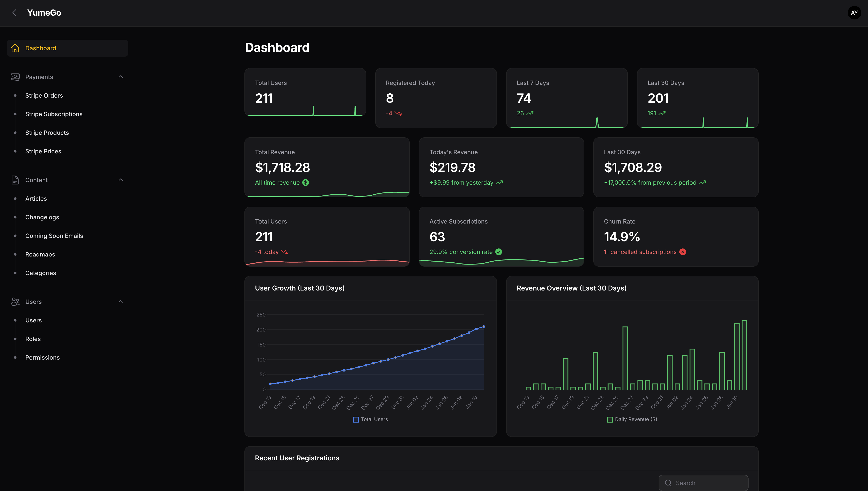Screen dimensions: 868x491
Task: Click the dollar icon beside All time revenue
Action: point(306,183)
